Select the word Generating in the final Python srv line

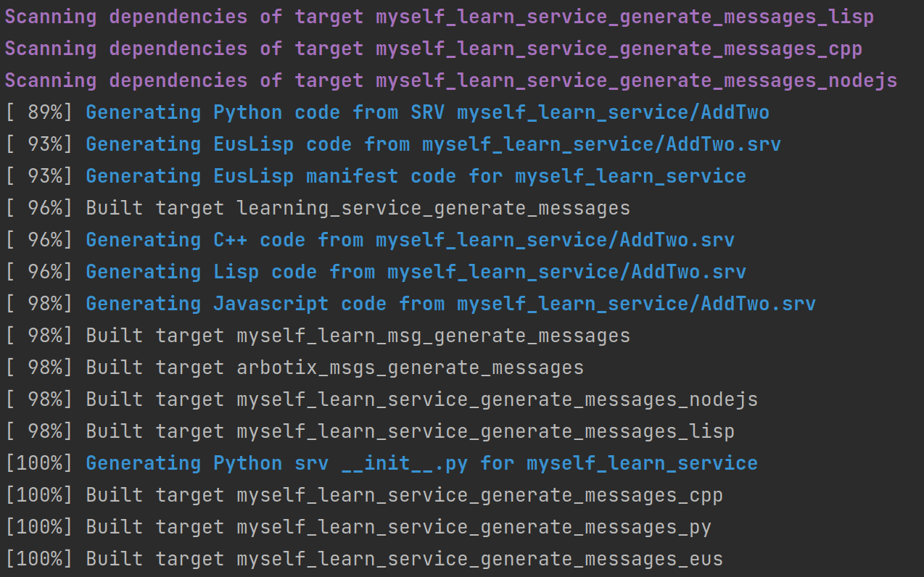click(x=143, y=462)
